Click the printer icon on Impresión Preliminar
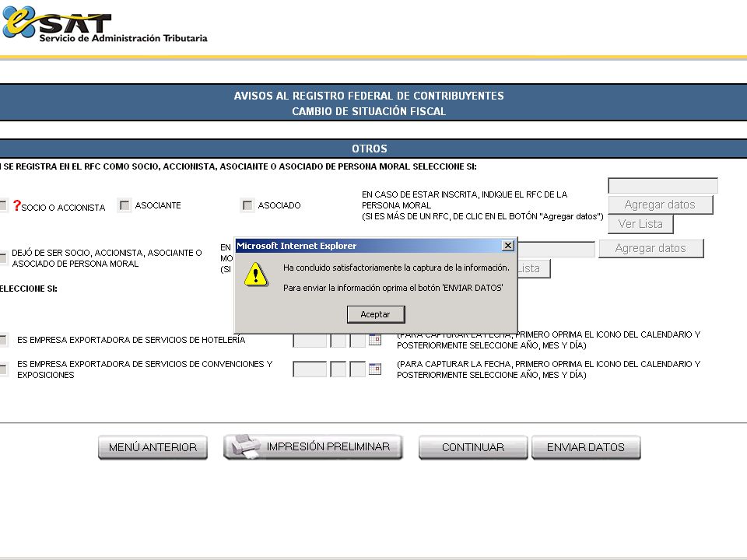747x560 pixels. pos(246,446)
